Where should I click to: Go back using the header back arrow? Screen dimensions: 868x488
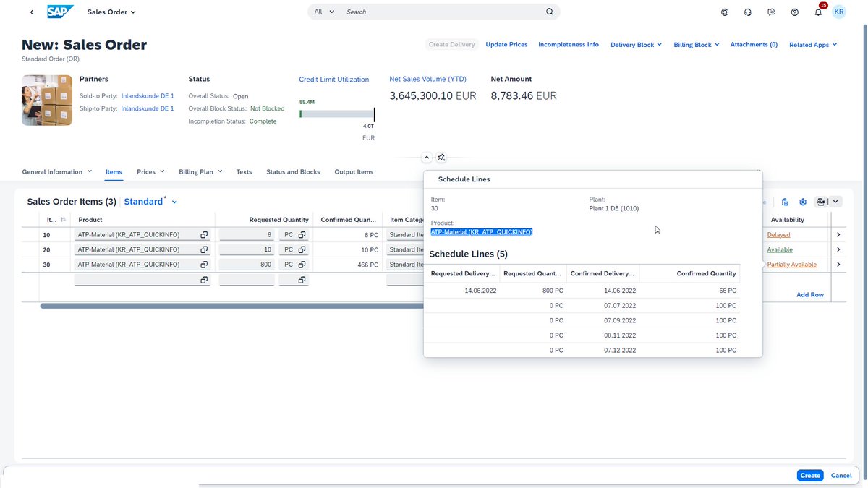pyautogui.click(x=32, y=12)
